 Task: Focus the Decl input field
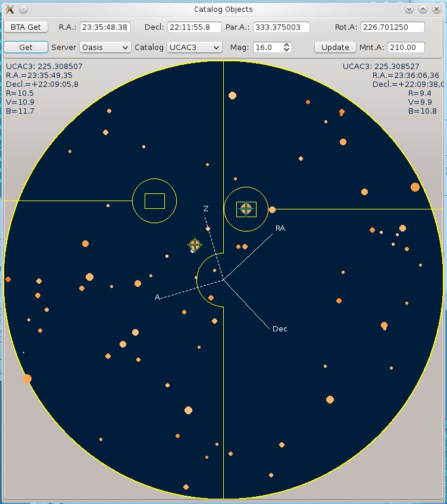(194, 27)
